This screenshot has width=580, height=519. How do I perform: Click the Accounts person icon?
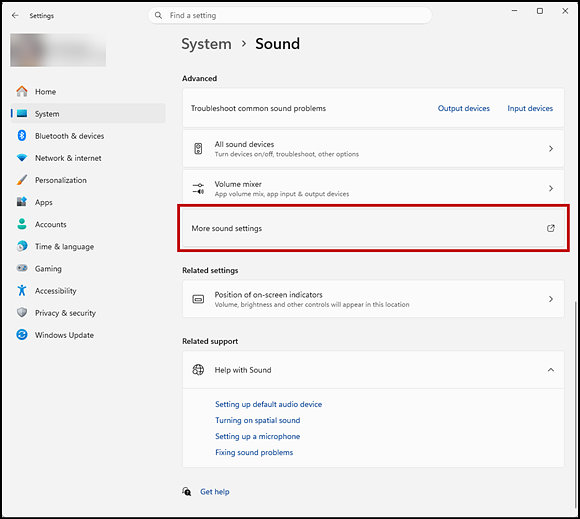[22, 224]
